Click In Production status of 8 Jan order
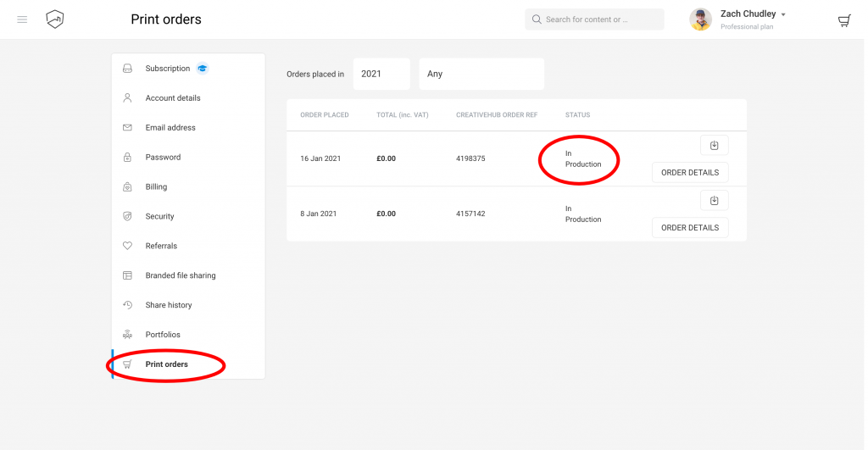The height and width of the screenshot is (450, 868). (583, 214)
